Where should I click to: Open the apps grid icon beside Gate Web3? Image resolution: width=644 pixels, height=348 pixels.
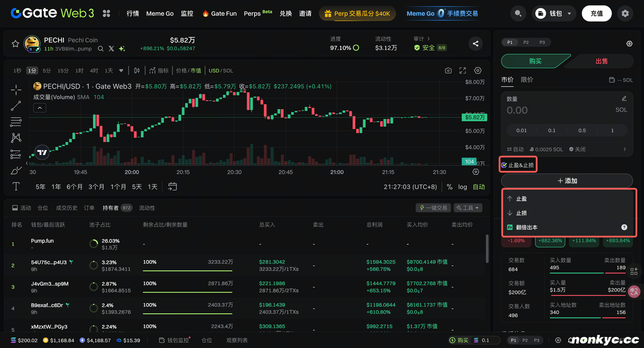click(106, 14)
